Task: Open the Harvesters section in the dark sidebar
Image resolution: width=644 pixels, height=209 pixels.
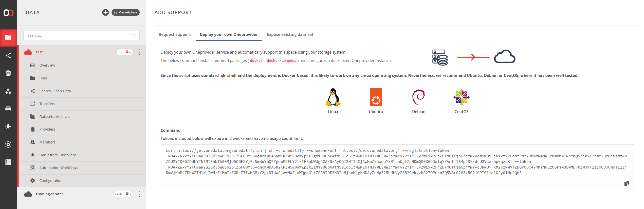Action: [x=8, y=127]
